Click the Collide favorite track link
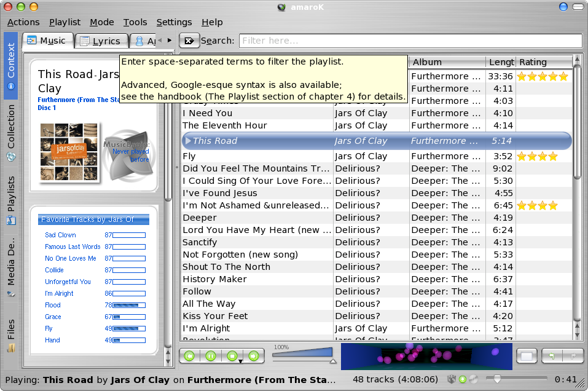Viewport: 588px width, 391px height. pos(54,270)
